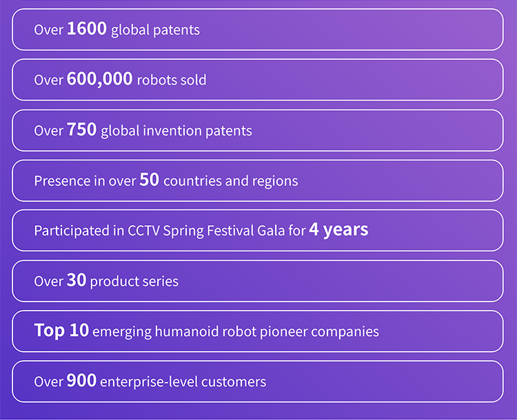Screen dimensions: 517x420
Task: Click the 'product series' text
Action: click(134, 282)
